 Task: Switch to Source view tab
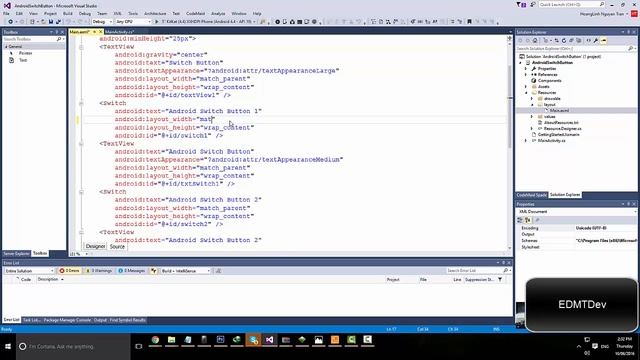tap(117, 247)
